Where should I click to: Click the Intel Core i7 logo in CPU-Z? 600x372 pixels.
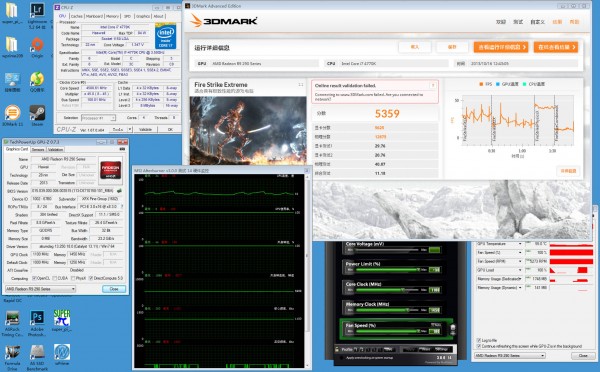pos(166,36)
